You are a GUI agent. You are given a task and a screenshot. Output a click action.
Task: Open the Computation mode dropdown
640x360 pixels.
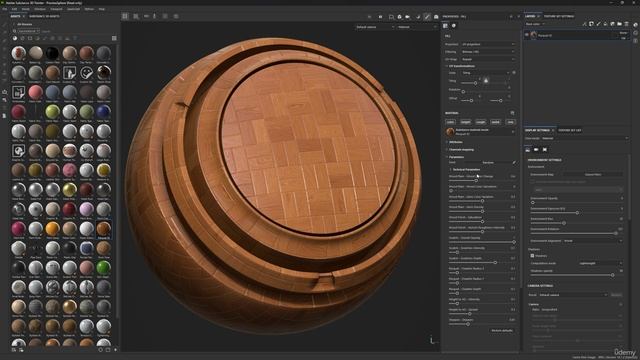600,263
